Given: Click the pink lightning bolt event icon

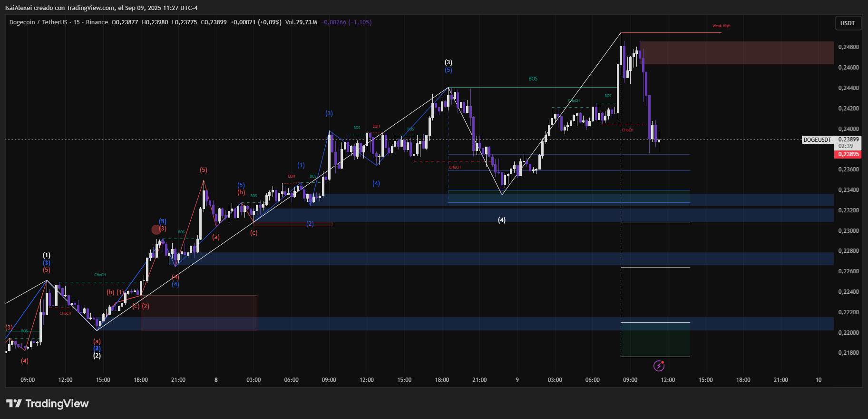Looking at the screenshot, I should click(x=659, y=366).
